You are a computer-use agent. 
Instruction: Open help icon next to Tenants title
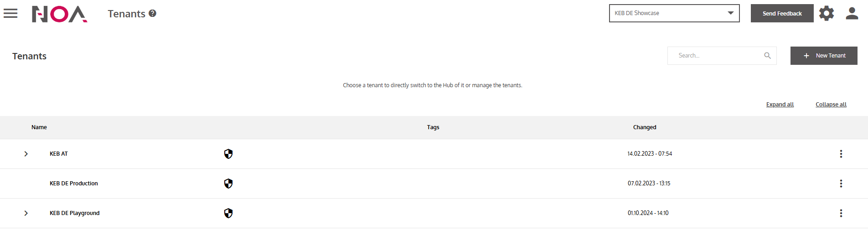[153, 14]
